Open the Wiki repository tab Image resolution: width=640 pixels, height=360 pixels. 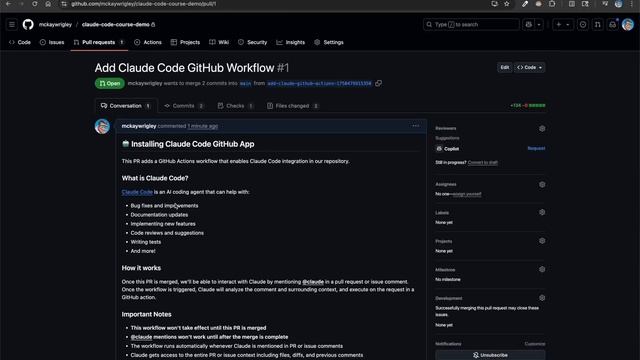(219, 42)
